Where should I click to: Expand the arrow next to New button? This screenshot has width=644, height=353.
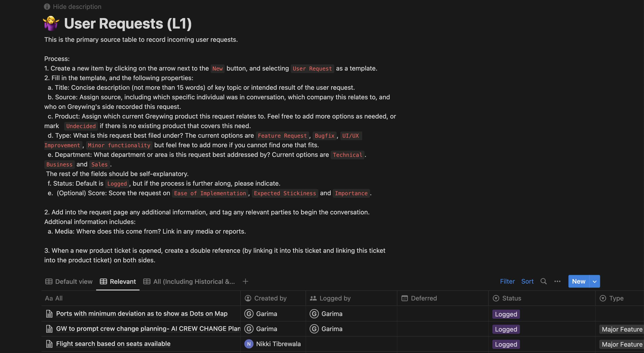pos(594,281)
